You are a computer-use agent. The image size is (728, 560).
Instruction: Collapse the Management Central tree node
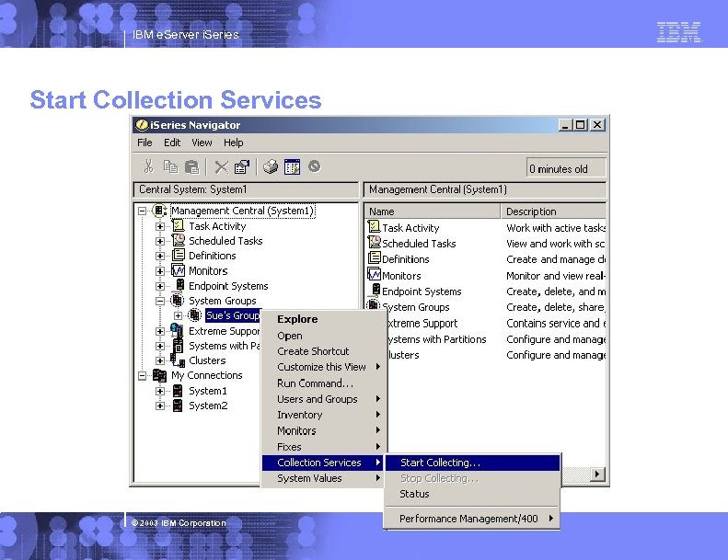[x=142, y=211]
